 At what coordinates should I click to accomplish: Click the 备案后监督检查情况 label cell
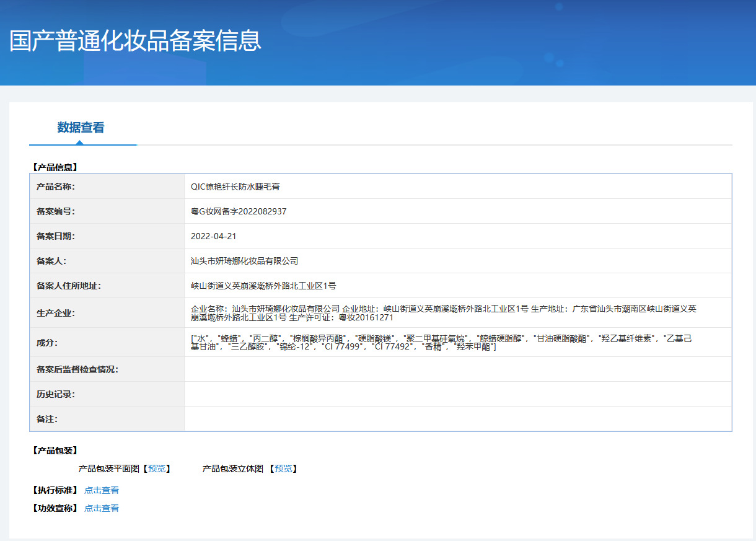pos(107,369)
